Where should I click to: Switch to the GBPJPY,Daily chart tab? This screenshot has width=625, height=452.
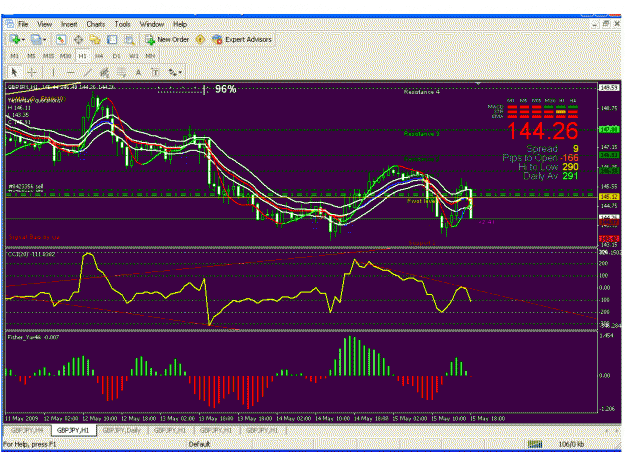122,430
